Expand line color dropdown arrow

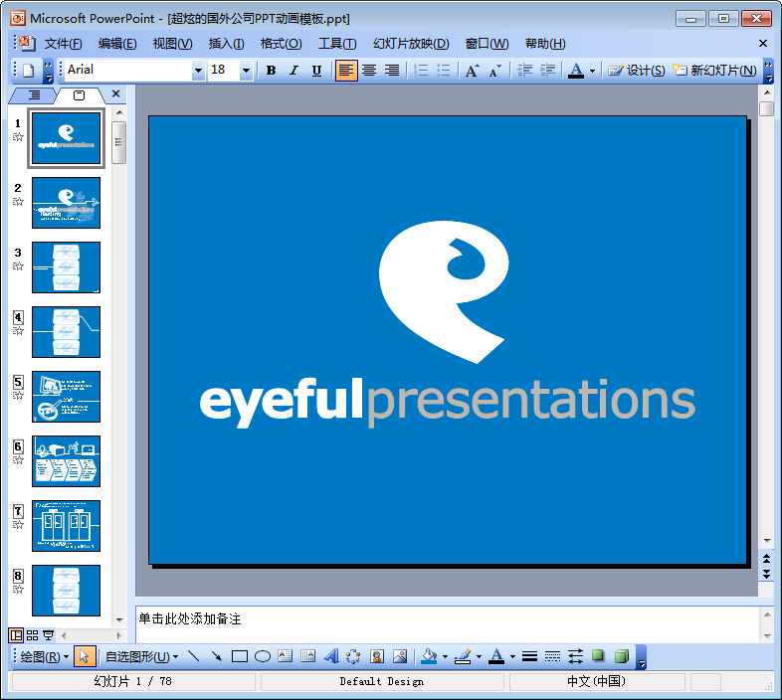point(479,656)
